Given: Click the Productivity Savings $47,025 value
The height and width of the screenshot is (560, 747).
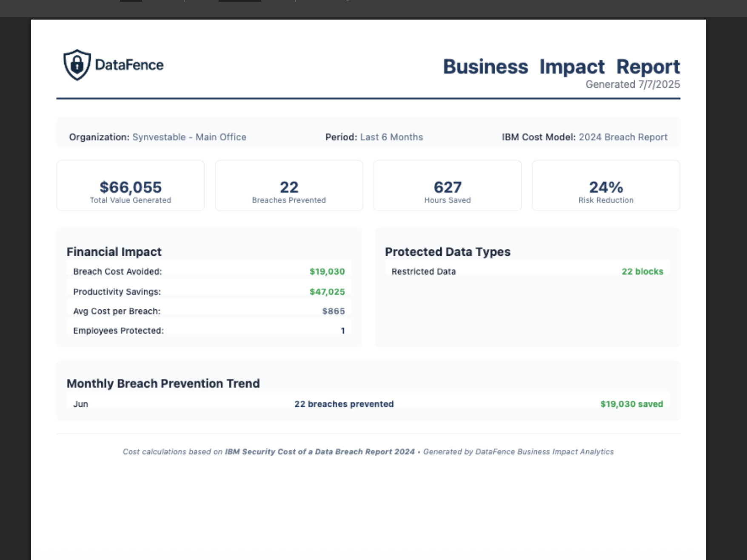Looking at the screenshot, I should point(327,291).
